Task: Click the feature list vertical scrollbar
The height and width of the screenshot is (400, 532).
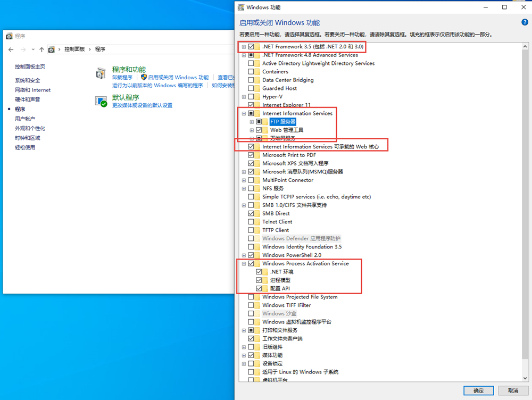Action: tap(525, 213)
